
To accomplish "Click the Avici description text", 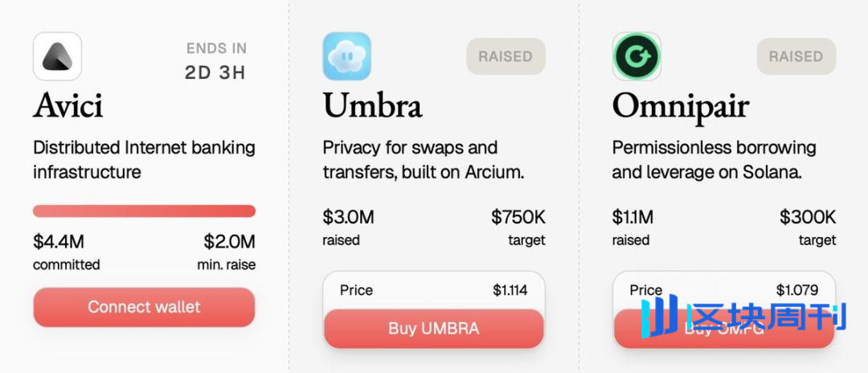I will [x=144, y=160].
